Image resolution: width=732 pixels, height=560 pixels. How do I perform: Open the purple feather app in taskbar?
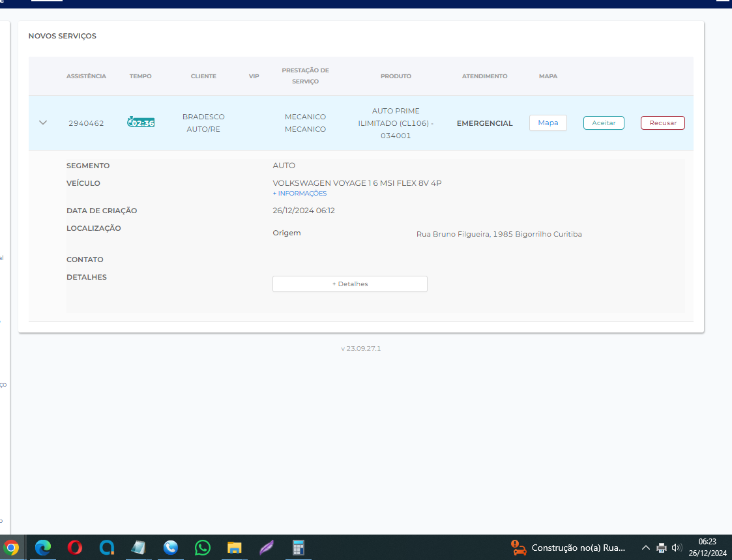[x=267, y=548]
